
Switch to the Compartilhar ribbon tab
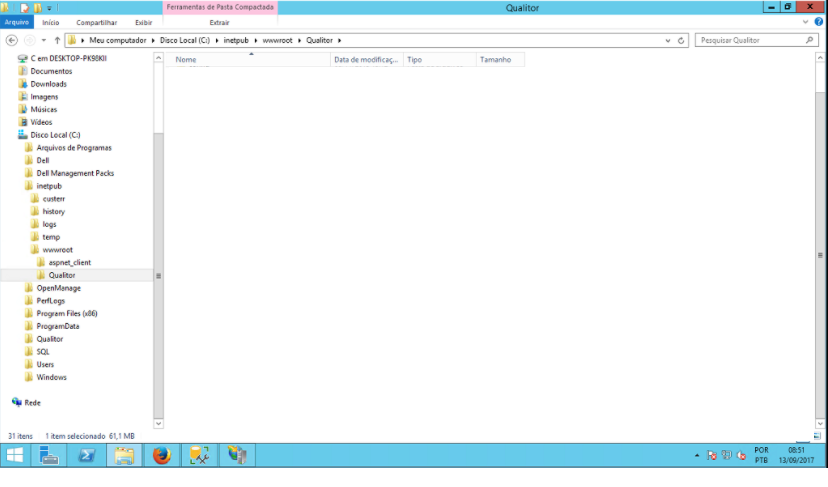pyautogui.click(x=97, y=22)
